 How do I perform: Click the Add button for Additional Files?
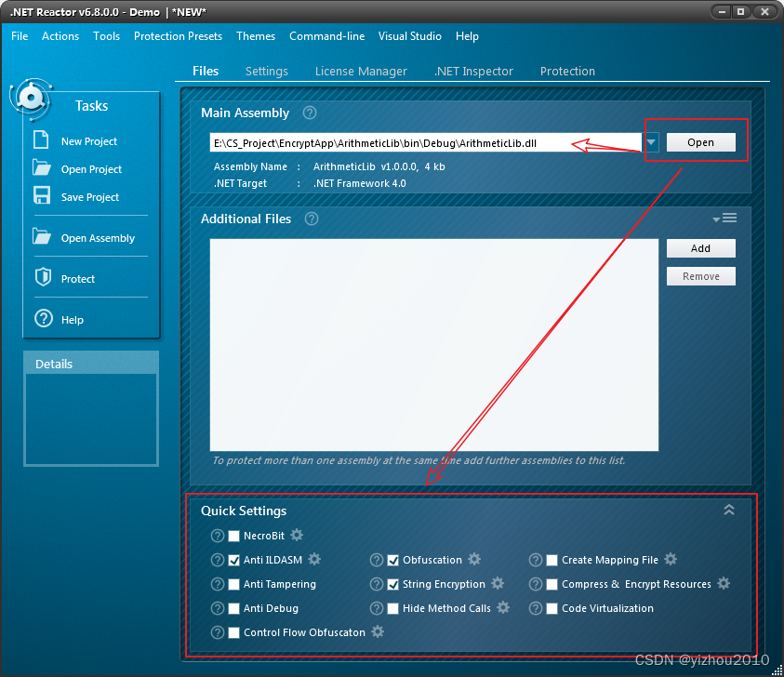click(x=700, y=248)
